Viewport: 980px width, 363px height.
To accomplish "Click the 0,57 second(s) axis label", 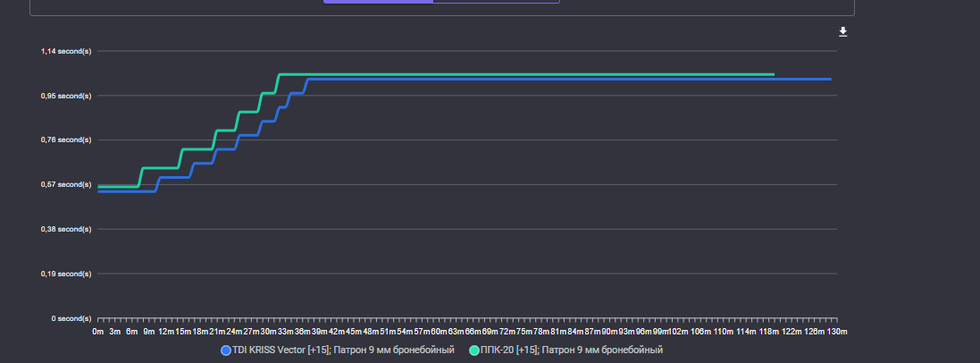I will (x=66, y=184).
